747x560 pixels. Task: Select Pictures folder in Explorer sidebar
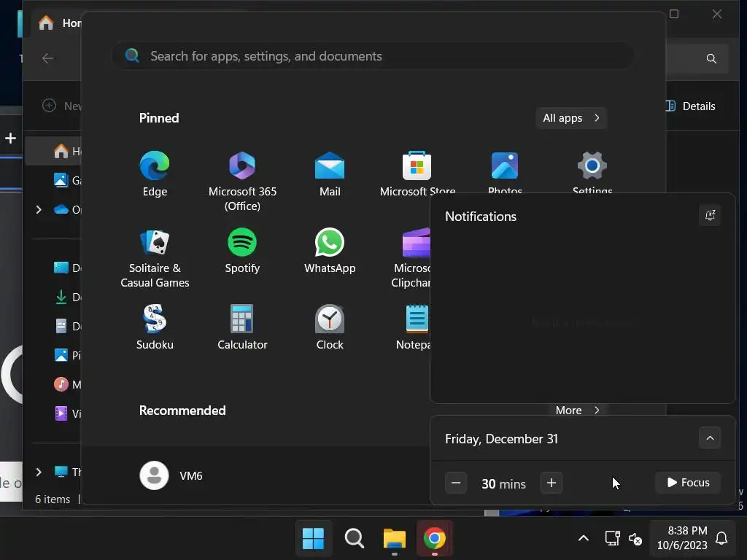(x=66, y=355)
